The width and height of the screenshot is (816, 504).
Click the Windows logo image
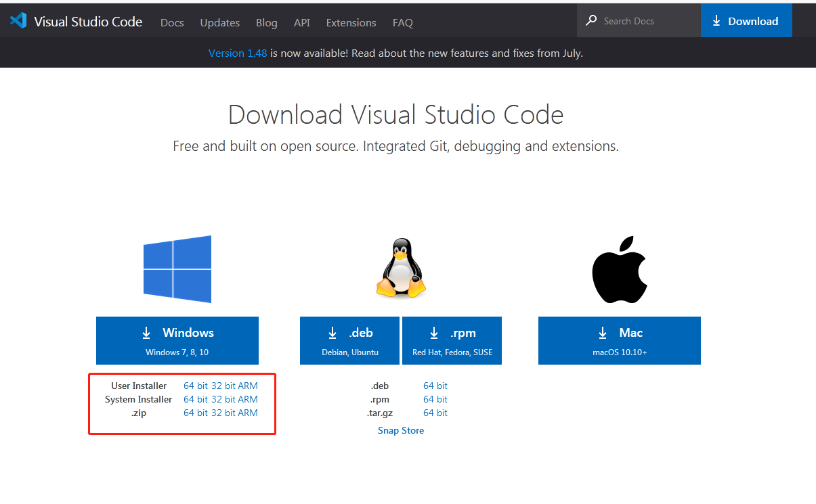(x=177, y=269)
